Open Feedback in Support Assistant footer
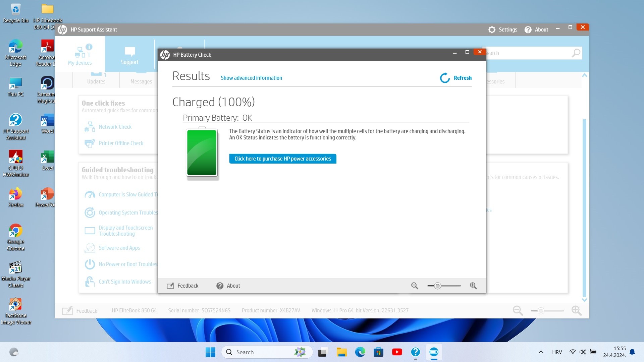This screenshot has height=362, width=644. (79, 310)
